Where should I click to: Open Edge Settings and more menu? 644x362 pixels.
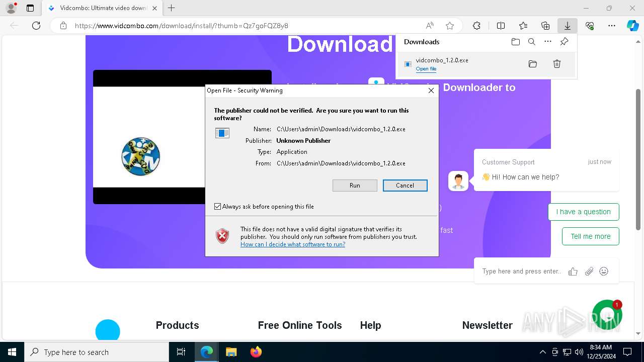pos(612,26)
